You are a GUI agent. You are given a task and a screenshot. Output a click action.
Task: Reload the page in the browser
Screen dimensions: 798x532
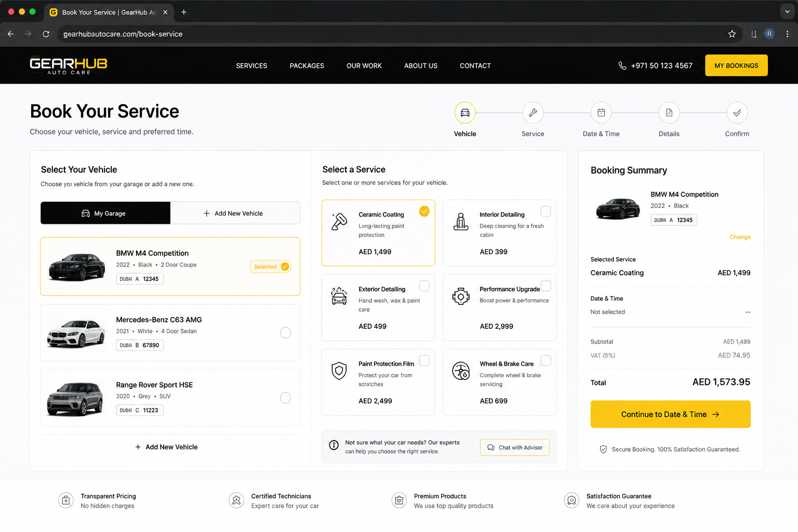(x=46, y=34)
